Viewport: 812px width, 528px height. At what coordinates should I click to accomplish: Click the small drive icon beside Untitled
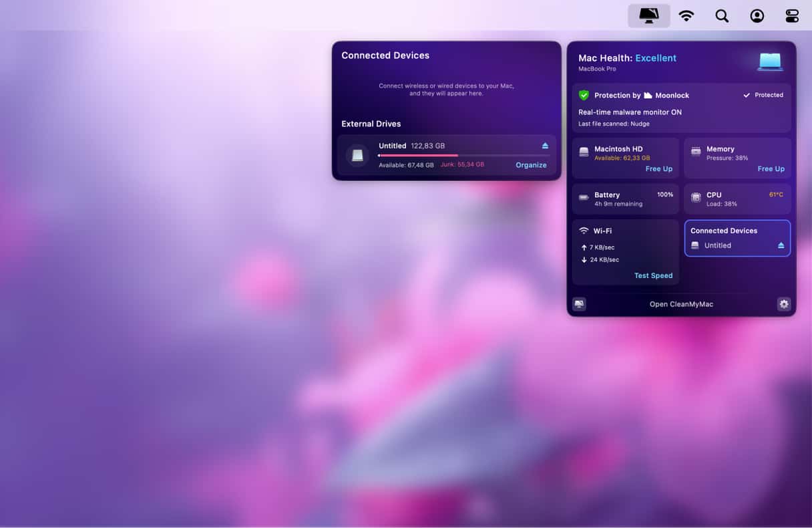point(695,245)
